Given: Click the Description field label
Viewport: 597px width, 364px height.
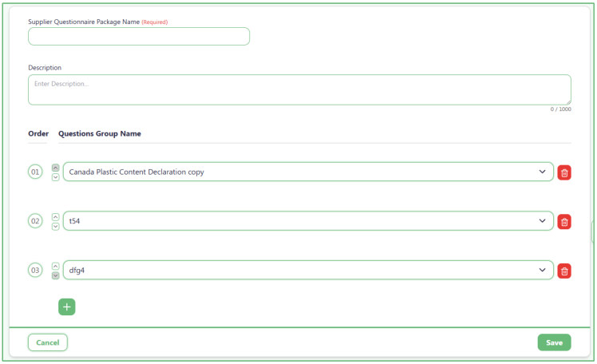Looking at the screenshot, I should pyautogui.click(x=45, y=68).
